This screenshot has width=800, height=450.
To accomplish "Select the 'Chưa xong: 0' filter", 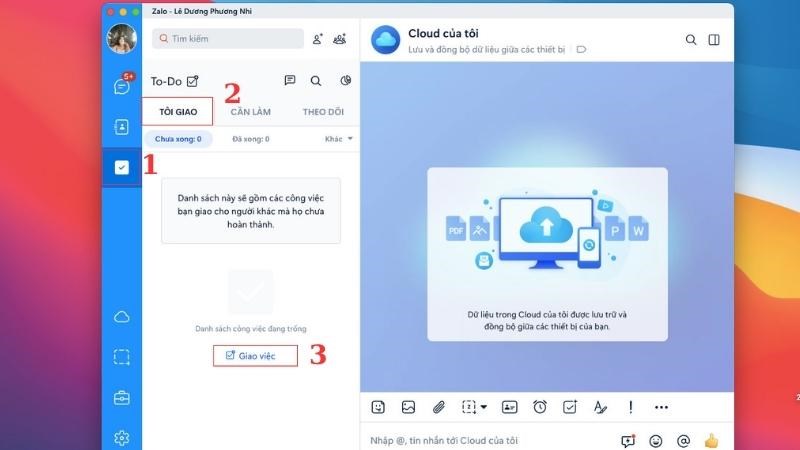I will [180, 139].
